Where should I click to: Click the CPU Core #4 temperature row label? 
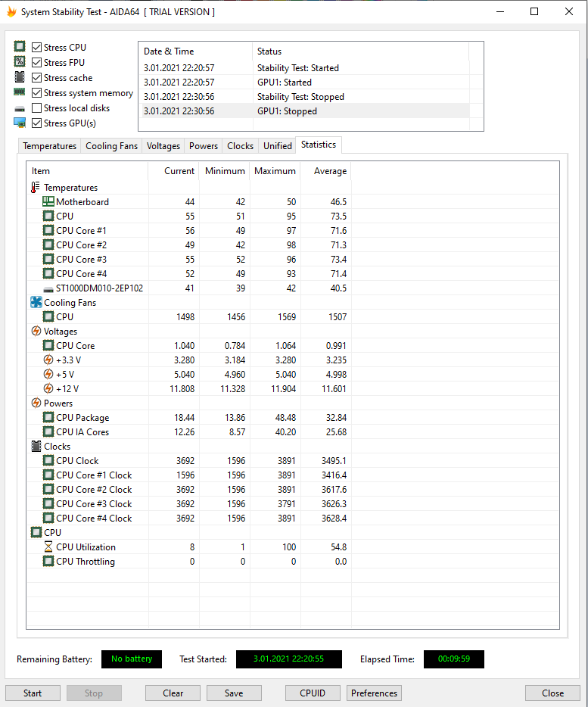pos(81,274)
